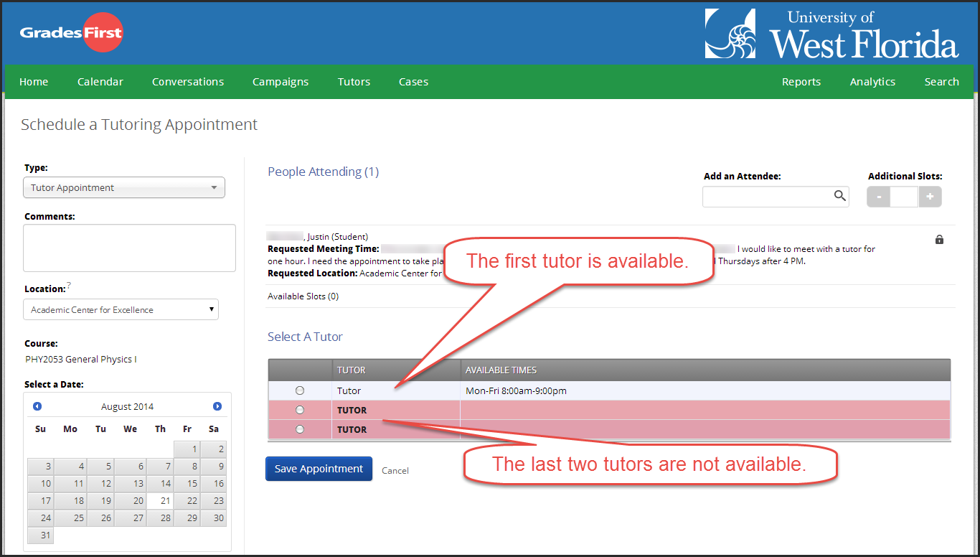Click the Cancel link
This screenshot has width=980, height=557.
(395, 471)
